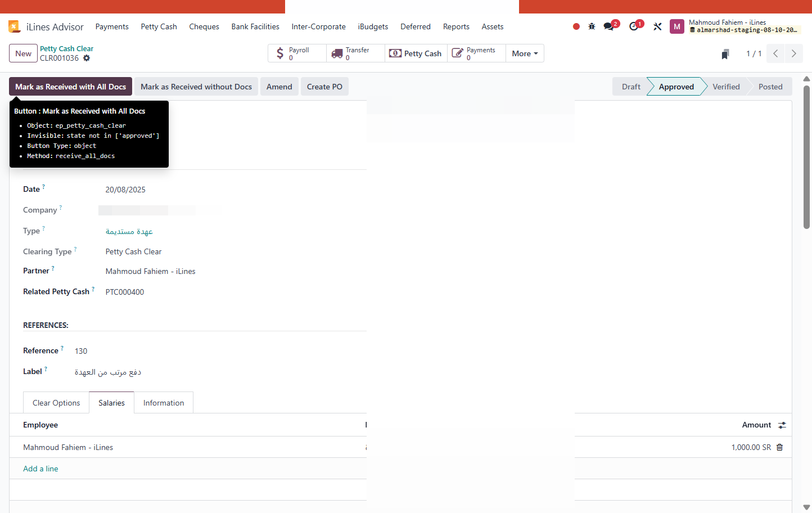Open the Petty Cash Clear breadcrumb link
The width and height of the screenshot is (812, 513).
coord(66,49)
